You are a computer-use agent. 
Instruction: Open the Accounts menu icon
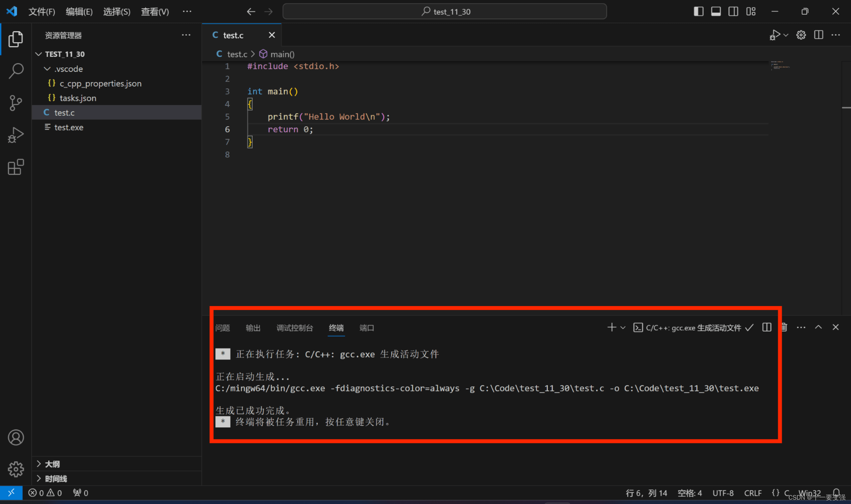click(x=16, y=438)
